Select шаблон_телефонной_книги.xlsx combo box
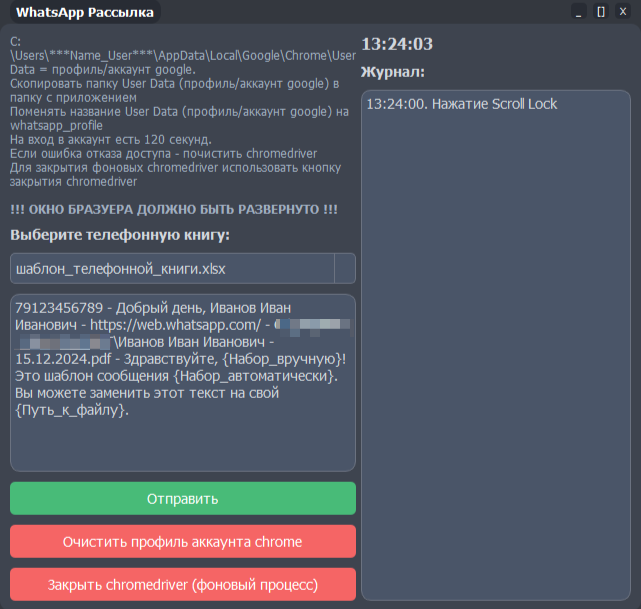The image size is (641, 609). tap(183, 269)
